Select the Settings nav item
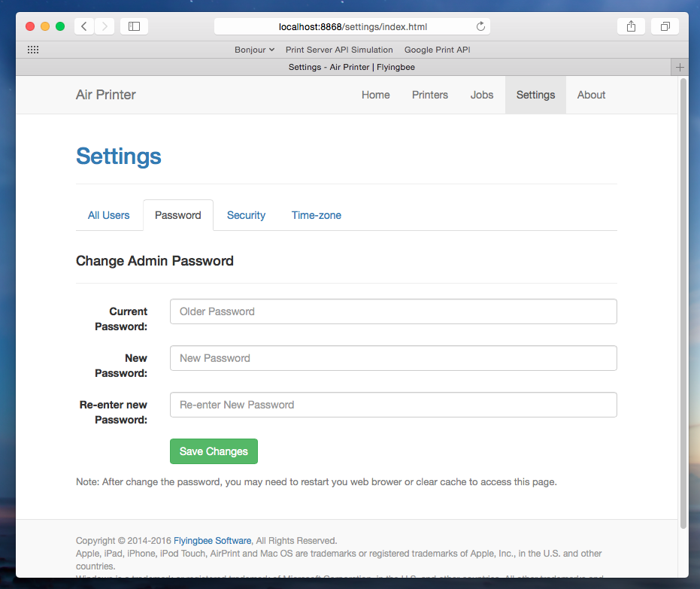 pos(535,95)
